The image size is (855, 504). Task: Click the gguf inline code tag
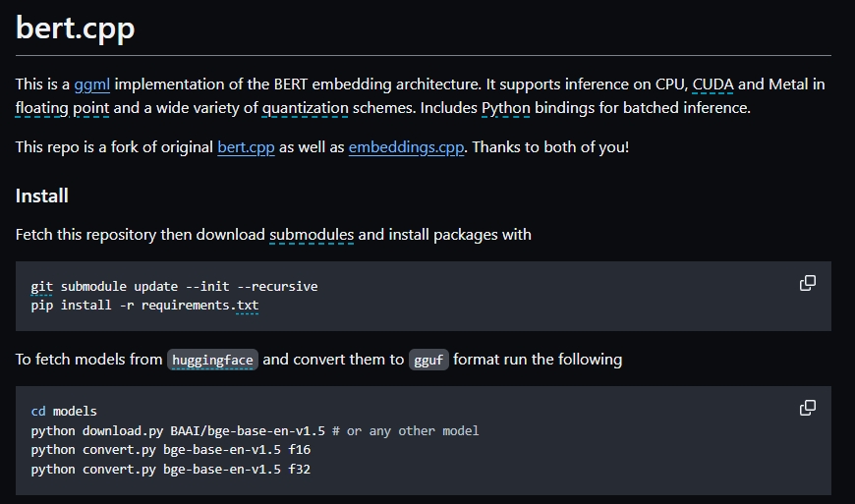coord(428,360)
